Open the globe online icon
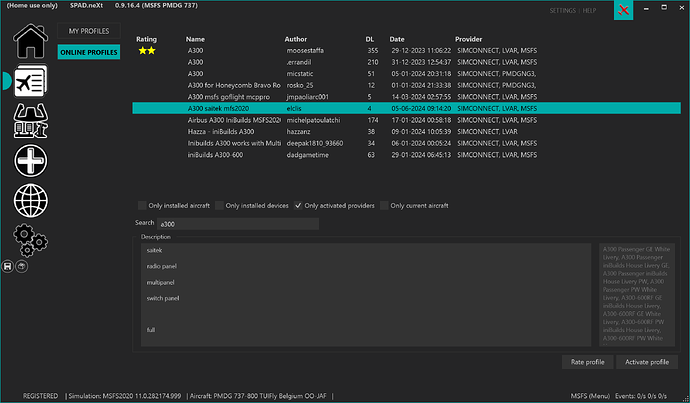This screenshot has height=403, width=690. point(30,201)
